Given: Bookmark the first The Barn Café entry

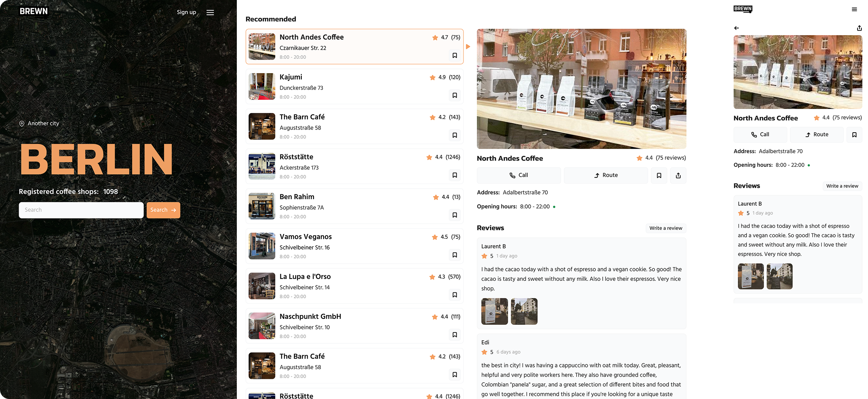Looking at the screenshot, I should [455, 135].
